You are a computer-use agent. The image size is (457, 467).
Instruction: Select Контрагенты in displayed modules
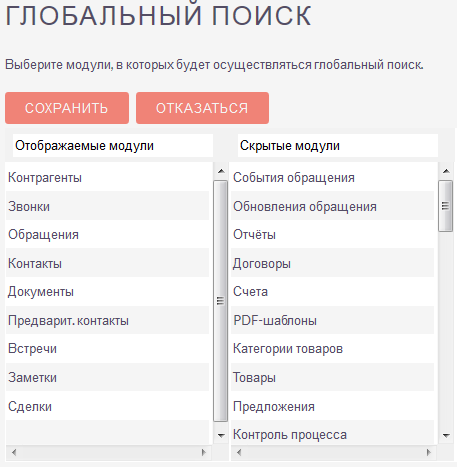107,177
